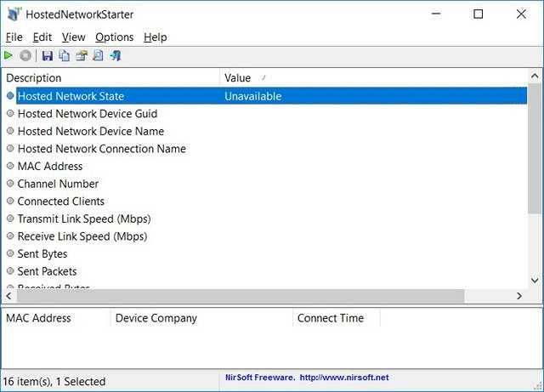This screenshot has width=544, height=392.
Task: Minimize the HostedNetworkStarter window
Action: pos(436,14)
